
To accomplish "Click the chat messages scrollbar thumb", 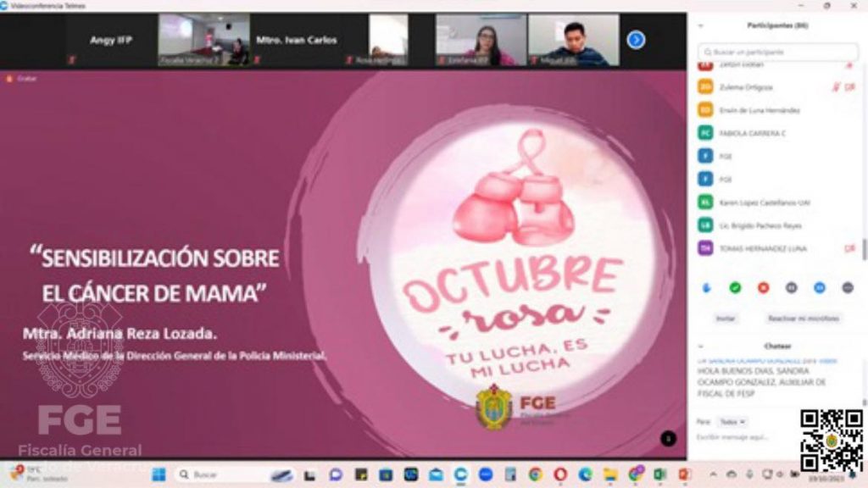I will (864, 402).
